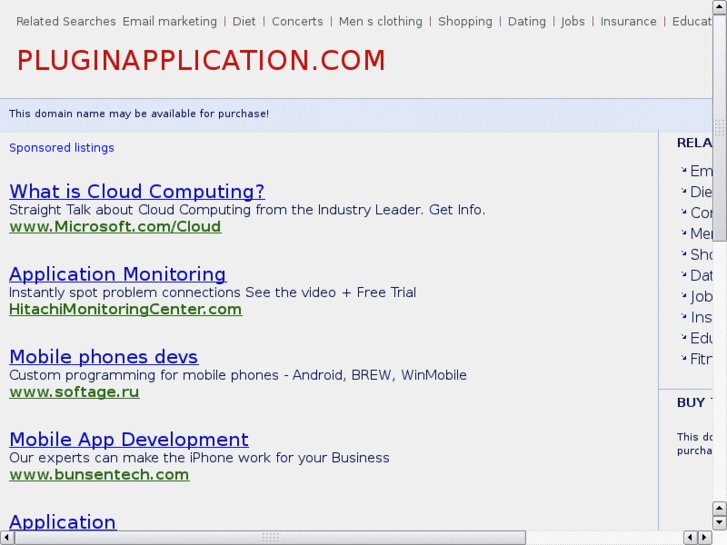Click the iPhone work for your Business description
The height and width of the screenshot is (545, 727).
[x=199, y=458]
